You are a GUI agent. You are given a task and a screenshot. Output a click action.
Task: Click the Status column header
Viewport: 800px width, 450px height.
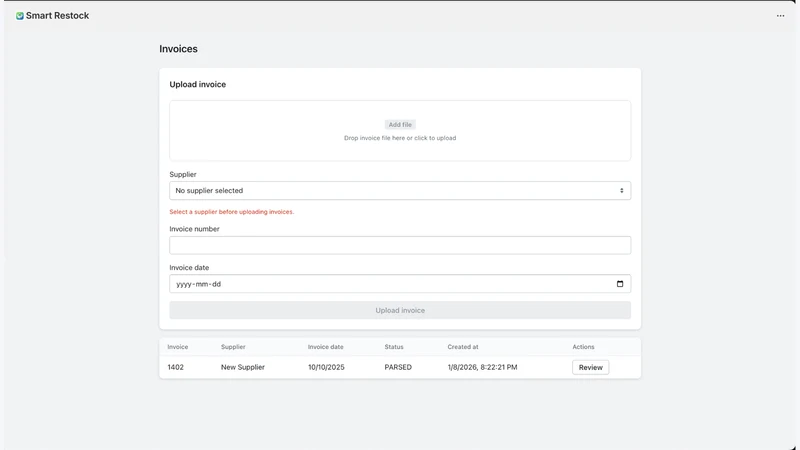pos(394,347)
